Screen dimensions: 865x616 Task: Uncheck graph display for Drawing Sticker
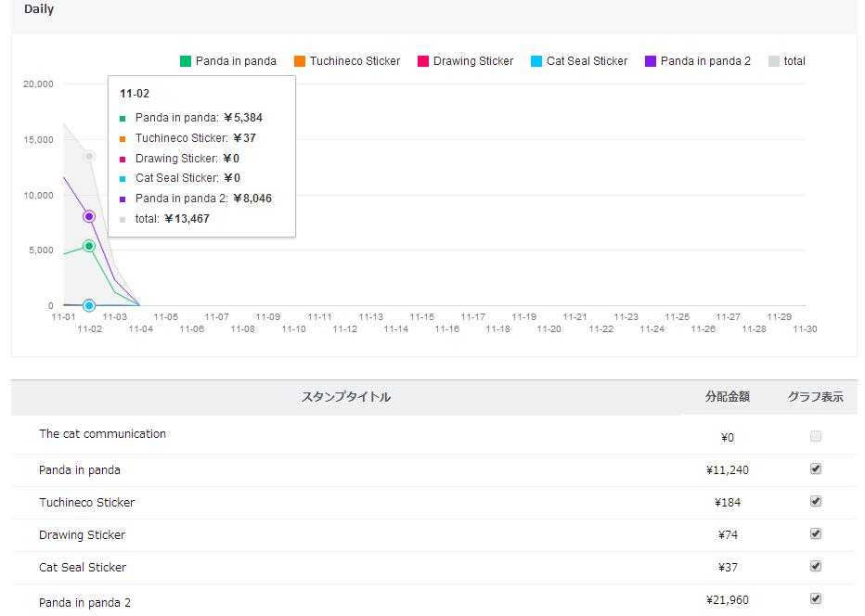click(x=816, y=533)
